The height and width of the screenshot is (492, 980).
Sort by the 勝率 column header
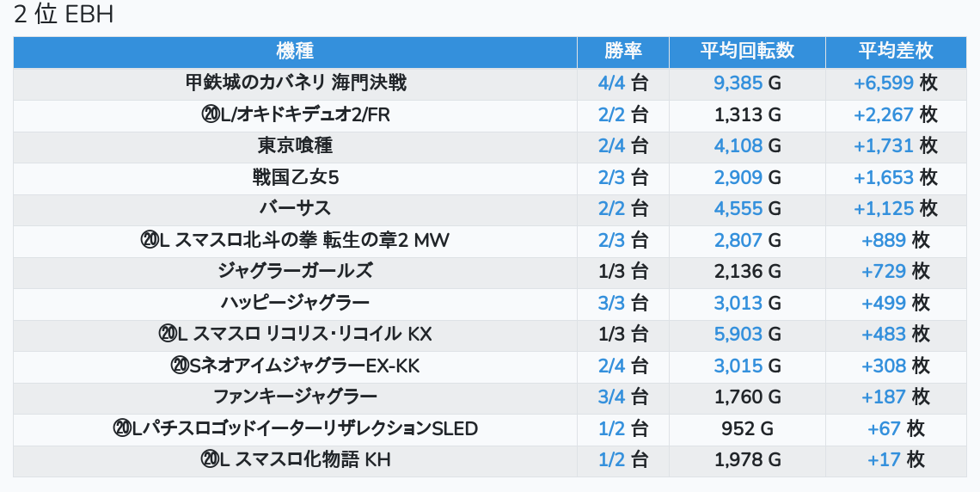[623, 52]
